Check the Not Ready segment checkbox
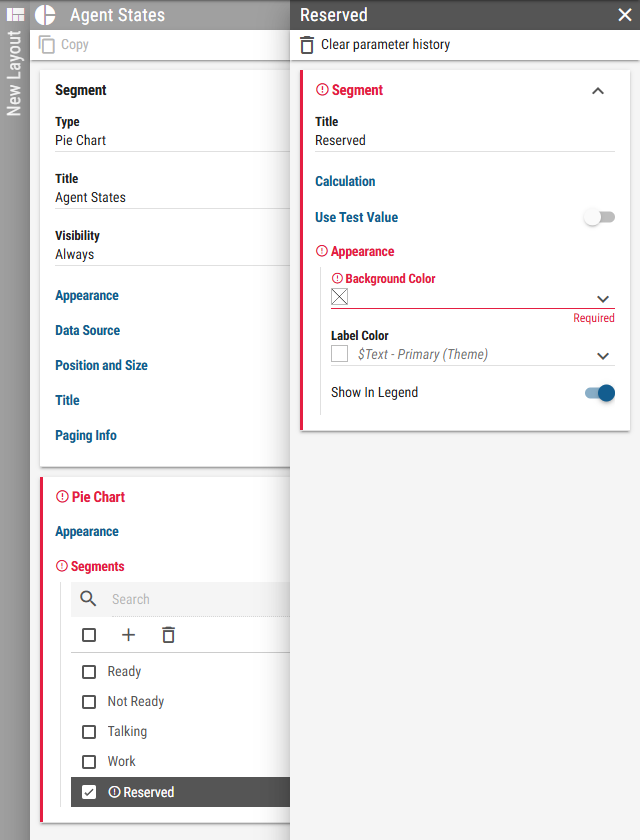The width and height of the screenshot is (640, 840). click(x=89, y=702)
